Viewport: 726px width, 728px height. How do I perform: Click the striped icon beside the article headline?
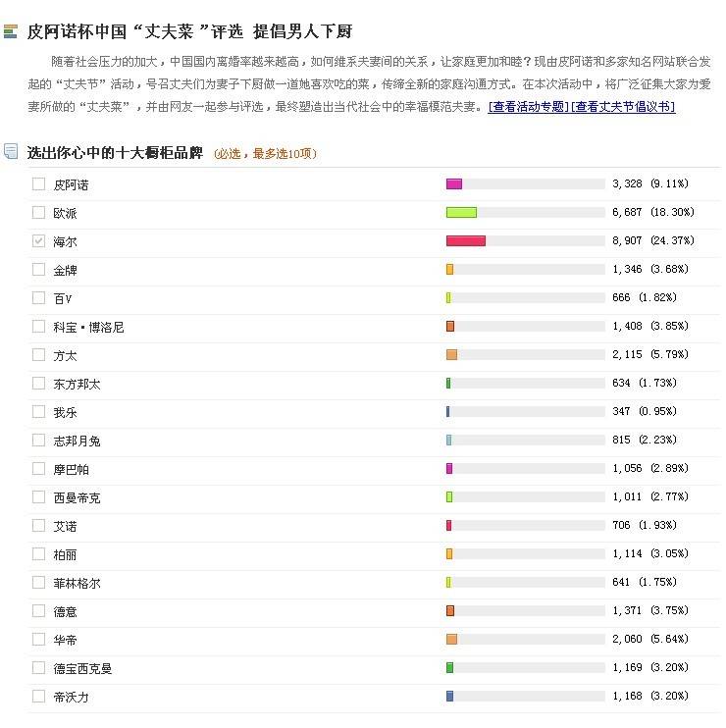(x=11, y=32)
